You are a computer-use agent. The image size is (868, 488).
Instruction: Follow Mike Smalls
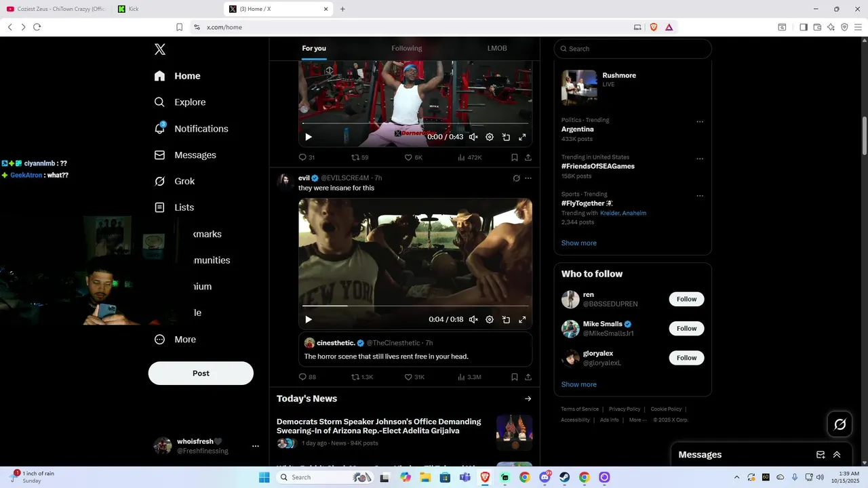(686, 329)
